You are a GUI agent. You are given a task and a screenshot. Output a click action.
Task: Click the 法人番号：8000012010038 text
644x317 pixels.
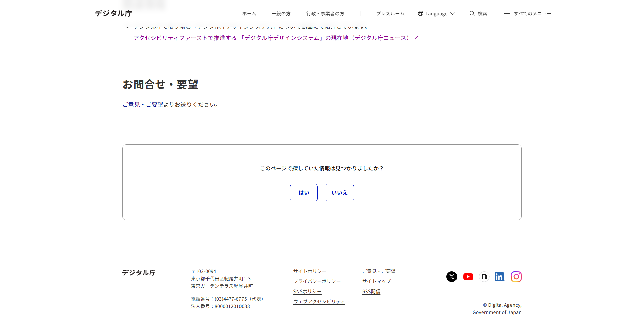(x=220, y=306)
